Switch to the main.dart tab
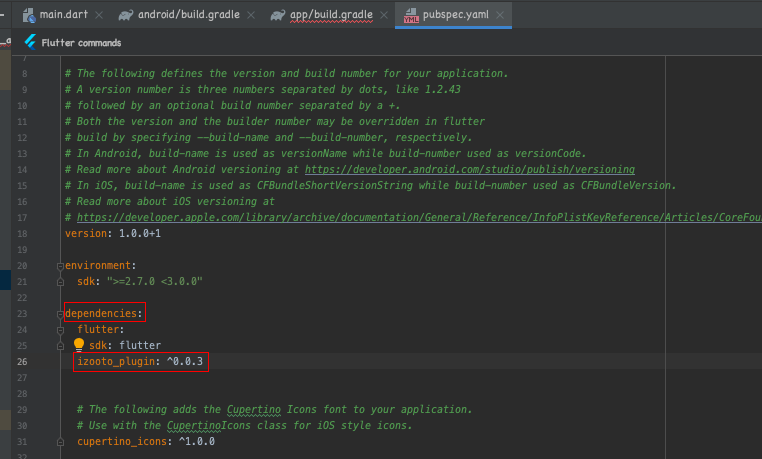762x459 pixels. click(x=63, y=15)
